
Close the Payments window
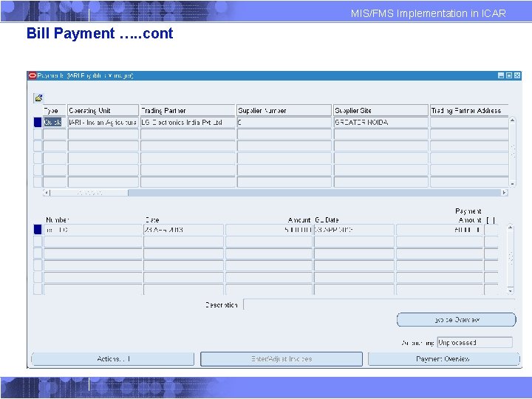point(517,75)
